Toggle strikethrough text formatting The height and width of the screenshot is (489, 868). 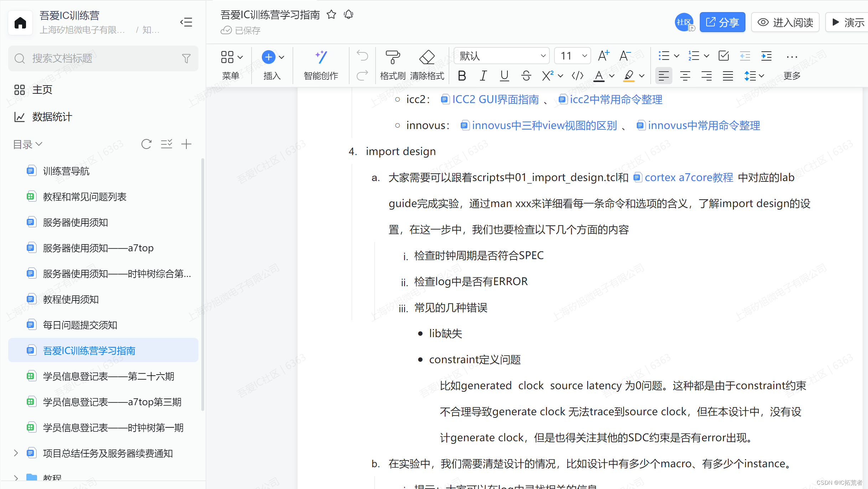click(526, 76)
